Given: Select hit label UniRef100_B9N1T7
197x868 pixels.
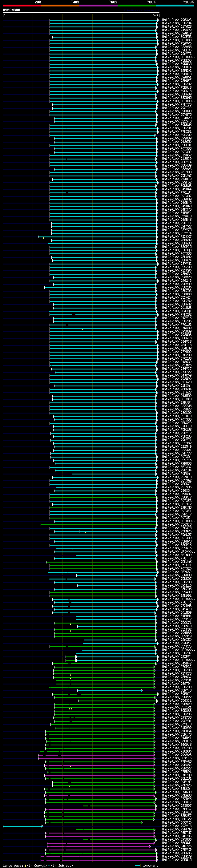Looking at the screenshot, I should 177,514.
